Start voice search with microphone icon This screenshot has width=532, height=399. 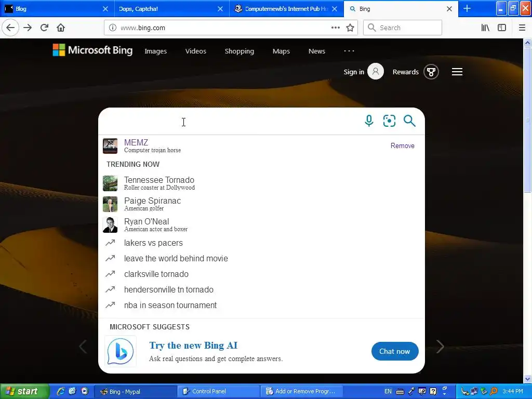[x=369, y=121]
